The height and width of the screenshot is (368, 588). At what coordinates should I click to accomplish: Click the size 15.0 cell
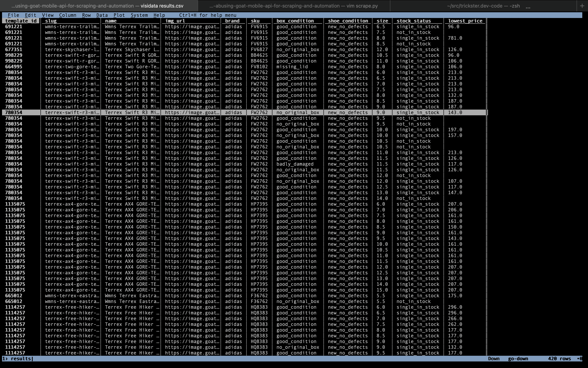tap(382, 290)
